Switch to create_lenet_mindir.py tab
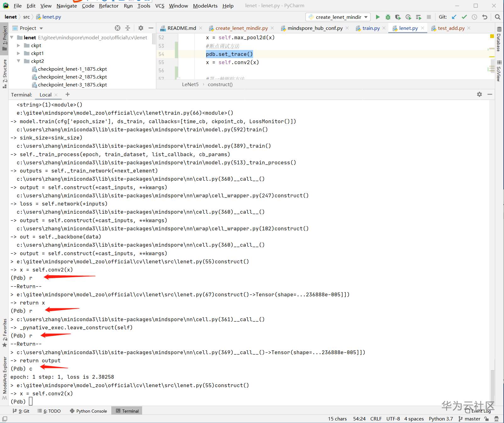This screenshot has width=504, height=423. click(241, 28)
